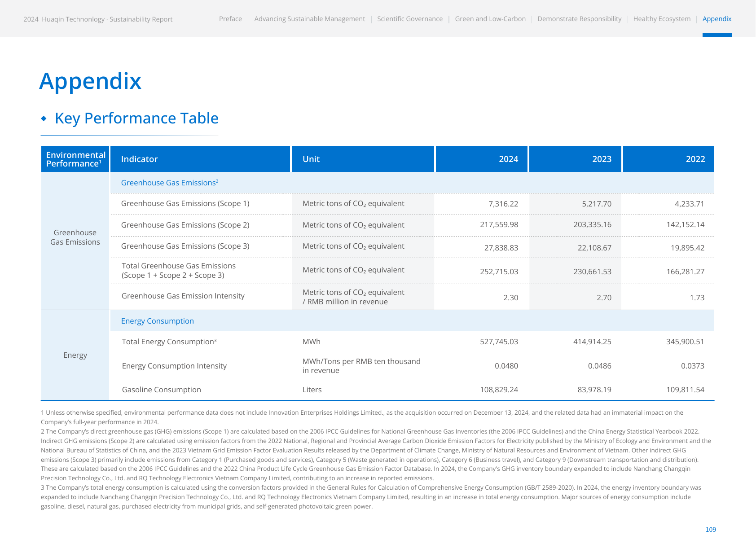Click the report title in header
The height and width of the screenshot is (557, 756).
(98, 19)
